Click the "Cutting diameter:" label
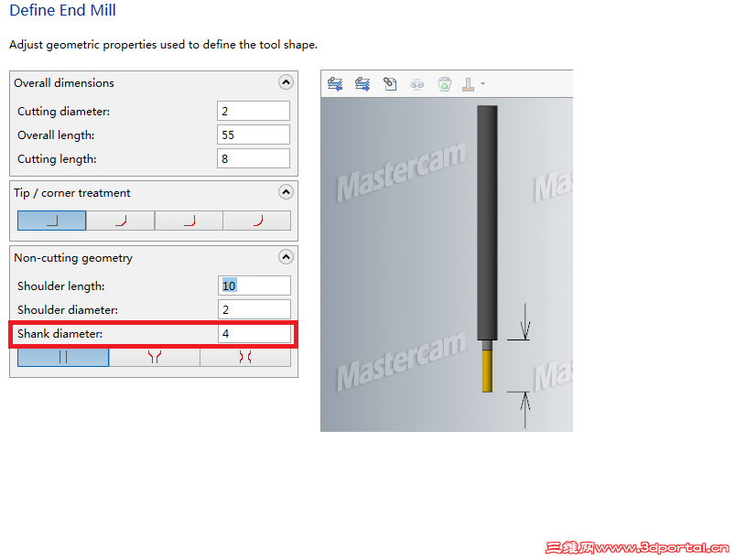This screenshot has height=560, width=747. coord(64,112)
